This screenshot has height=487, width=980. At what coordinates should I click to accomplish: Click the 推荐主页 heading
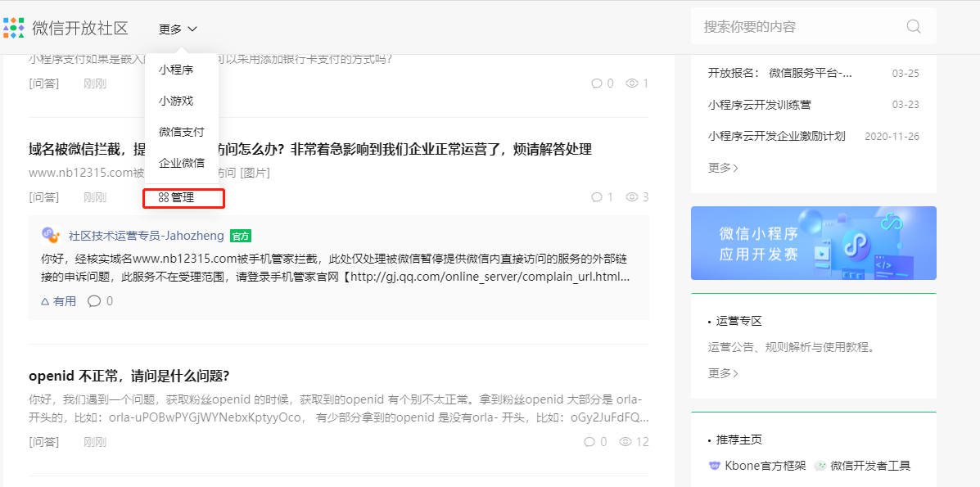(739, 440)
